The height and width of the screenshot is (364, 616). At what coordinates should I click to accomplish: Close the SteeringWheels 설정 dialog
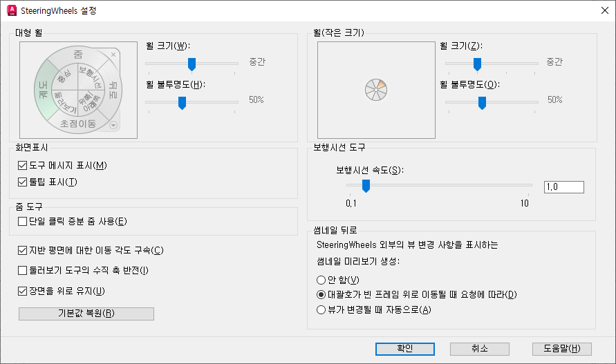(x=605, y=10)
